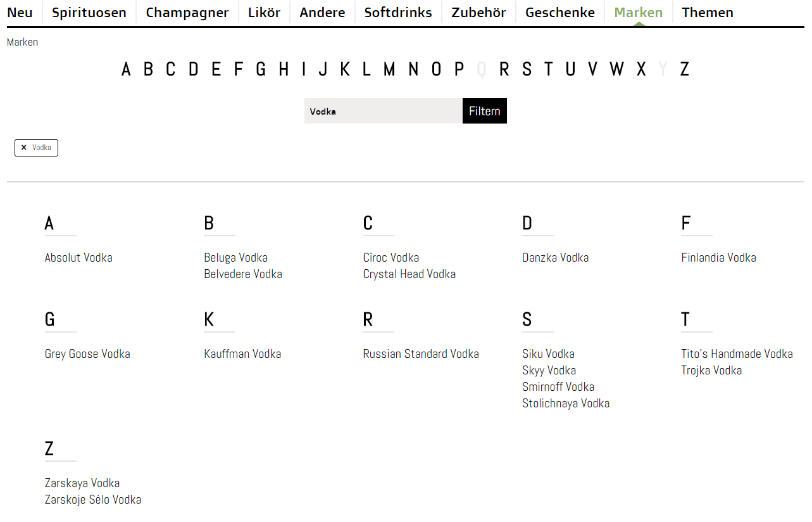This screenshot has width=812, height=522.
Task: Open the Grey Goose Vodka link
Action: [87, 353]
